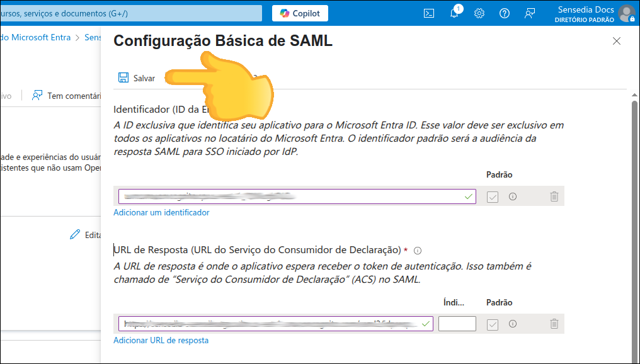Screen dimensions: 640x364
Task: Open the help question-mark menu
Action: (505, 13)
